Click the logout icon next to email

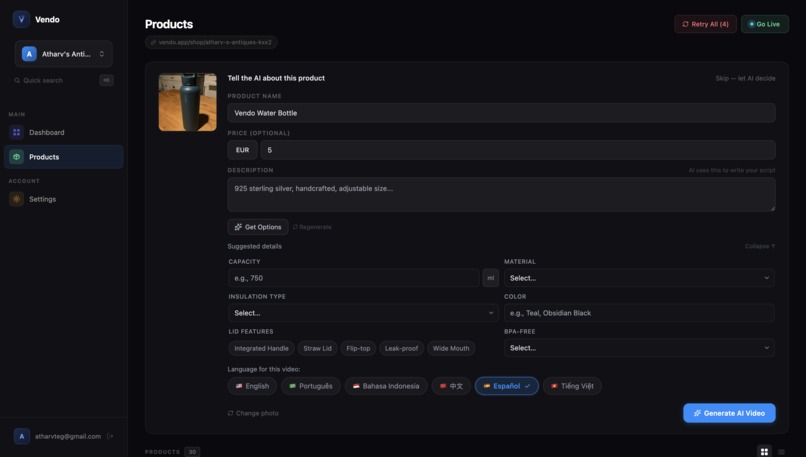tap(110, 436)
